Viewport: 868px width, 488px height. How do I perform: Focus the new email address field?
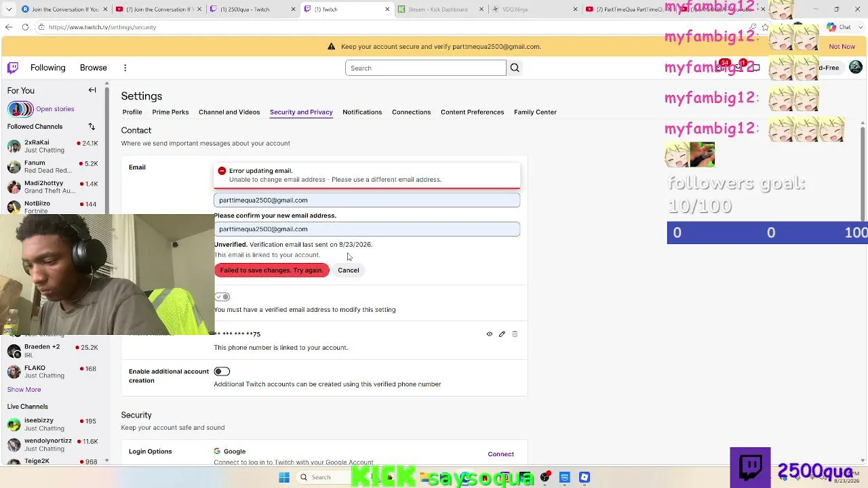click(x=367, y=200)
